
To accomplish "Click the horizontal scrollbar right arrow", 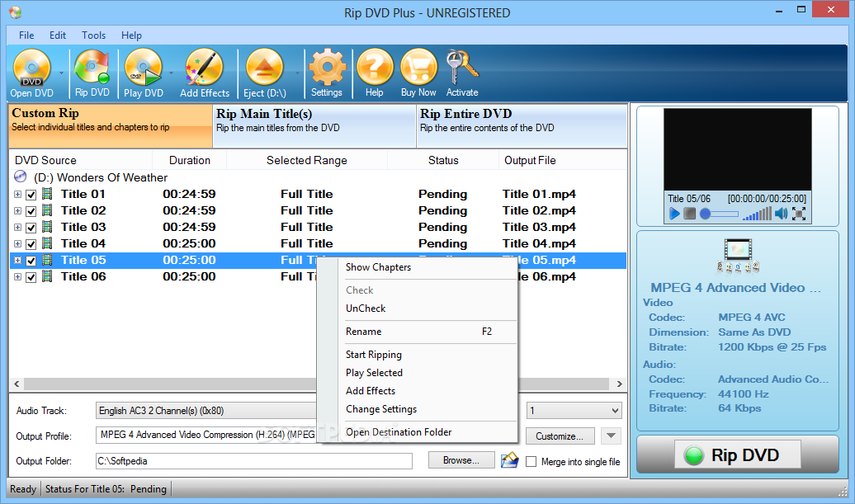I will (620, 384).
